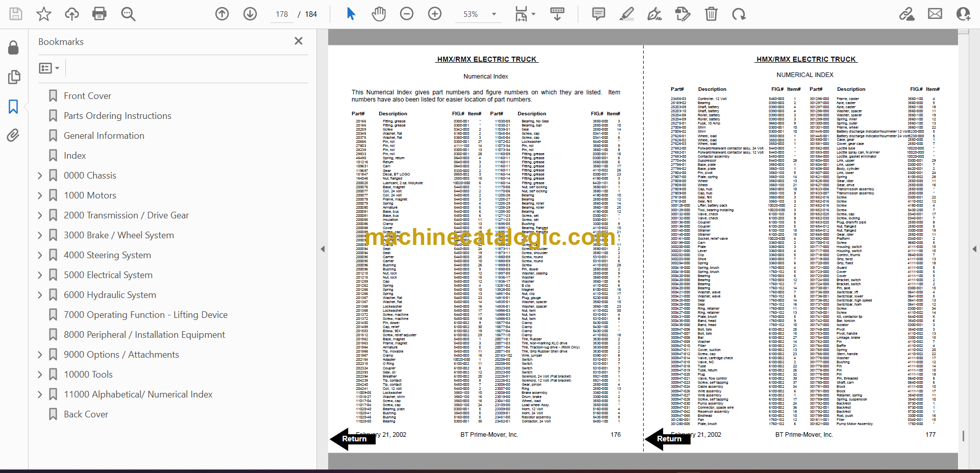Open the bookmarks options menu dropdown
The image size is (980, 473).
coord(49,68)
